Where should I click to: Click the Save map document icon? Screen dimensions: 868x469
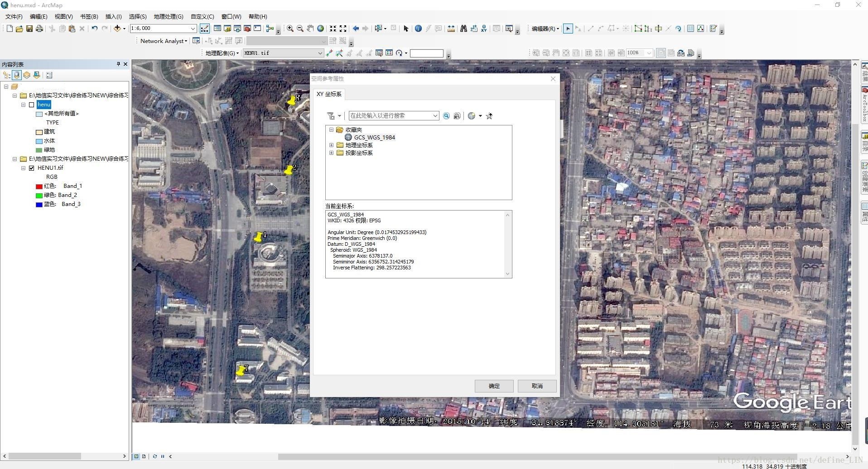[x=29, y=29]
